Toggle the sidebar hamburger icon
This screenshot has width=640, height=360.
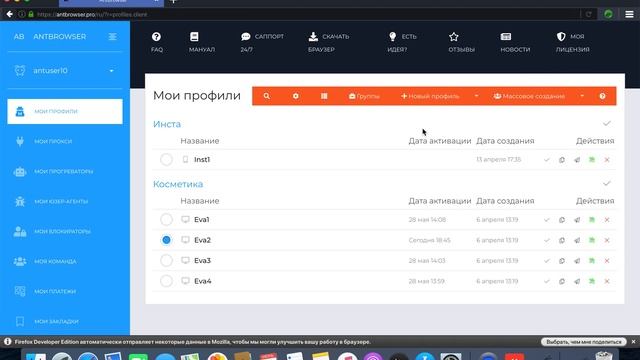click(x=113, y=37)
